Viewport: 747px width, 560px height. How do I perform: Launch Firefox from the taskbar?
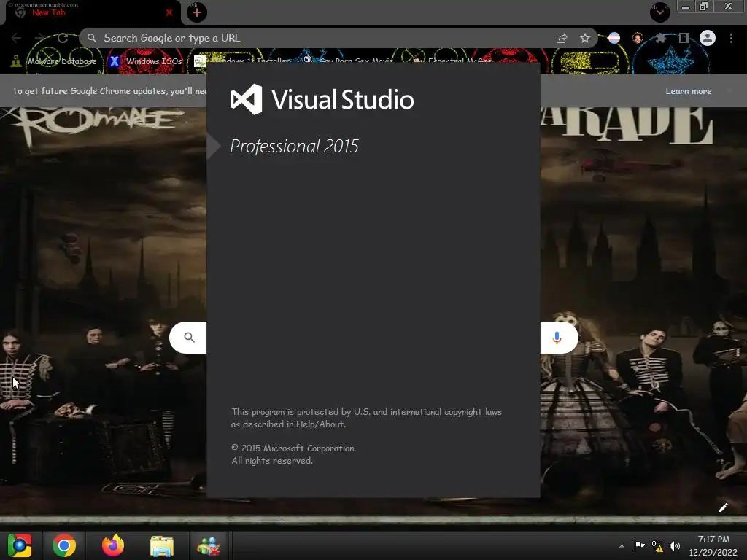tap(113, 545)
